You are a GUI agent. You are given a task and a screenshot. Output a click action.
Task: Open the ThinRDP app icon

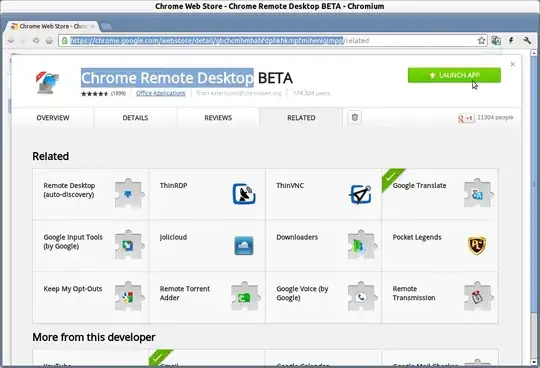pos(244,194)
